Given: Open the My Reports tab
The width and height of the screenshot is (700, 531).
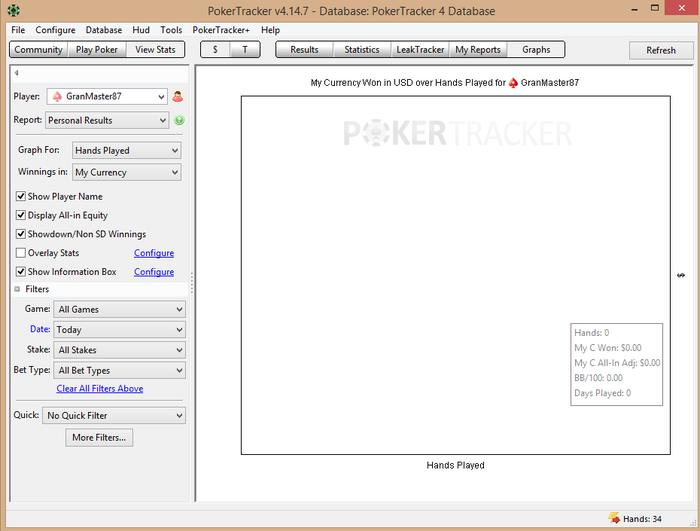Looking at the screenshot, I should coord(478,50).
